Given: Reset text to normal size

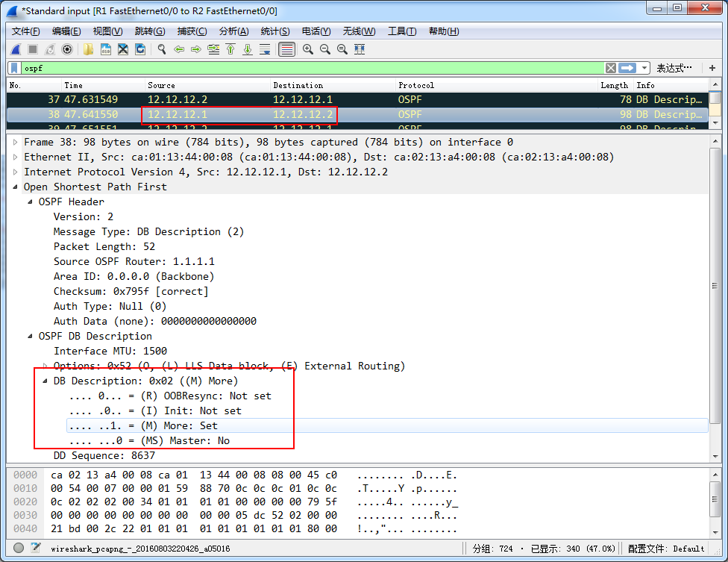Looking at the screenshot, I should (342, 49).
